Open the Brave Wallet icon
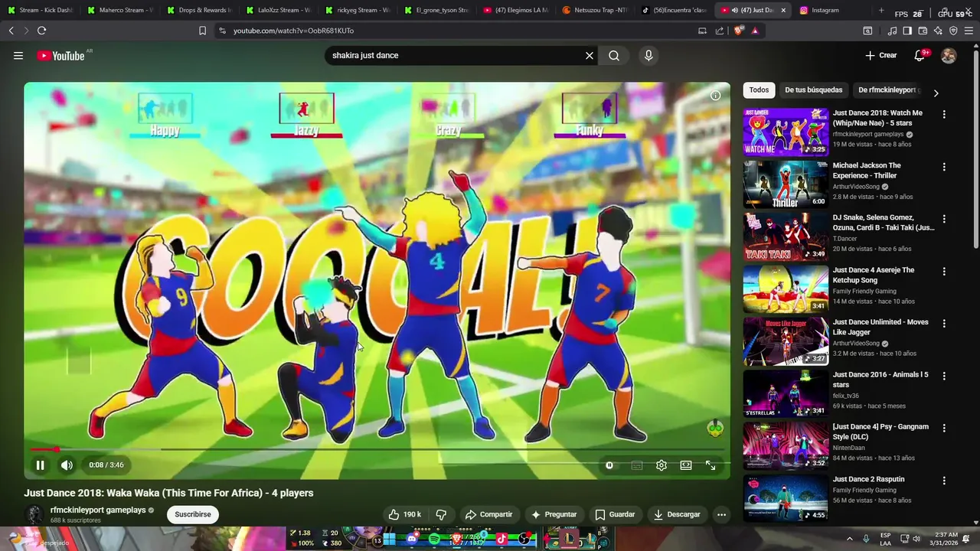 [x=923, y=31]
